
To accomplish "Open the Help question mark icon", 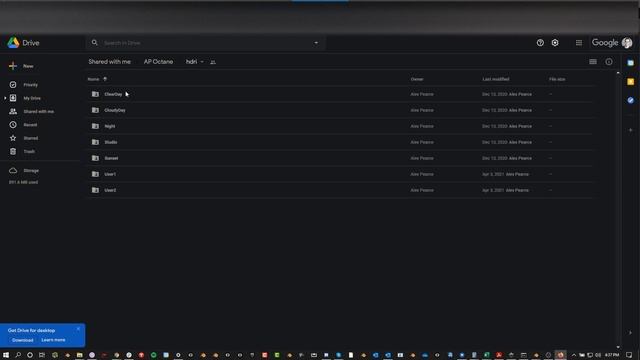I will point(540,42).
